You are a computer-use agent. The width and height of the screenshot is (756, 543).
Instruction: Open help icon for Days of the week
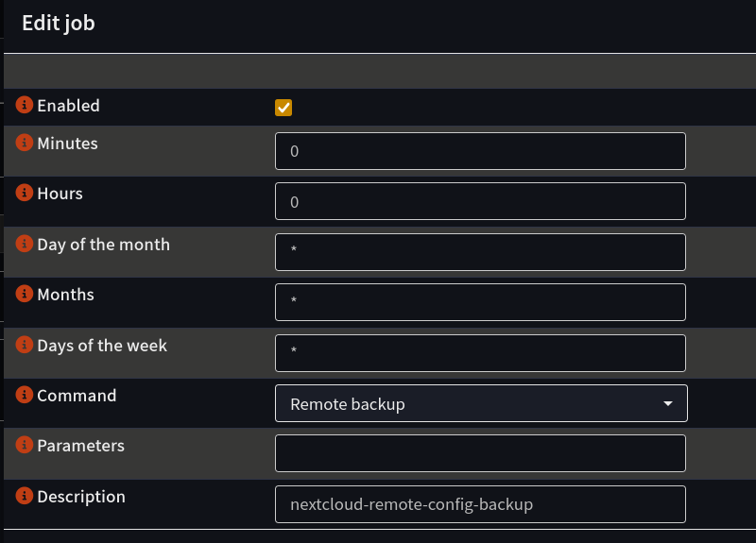(25, 345)
